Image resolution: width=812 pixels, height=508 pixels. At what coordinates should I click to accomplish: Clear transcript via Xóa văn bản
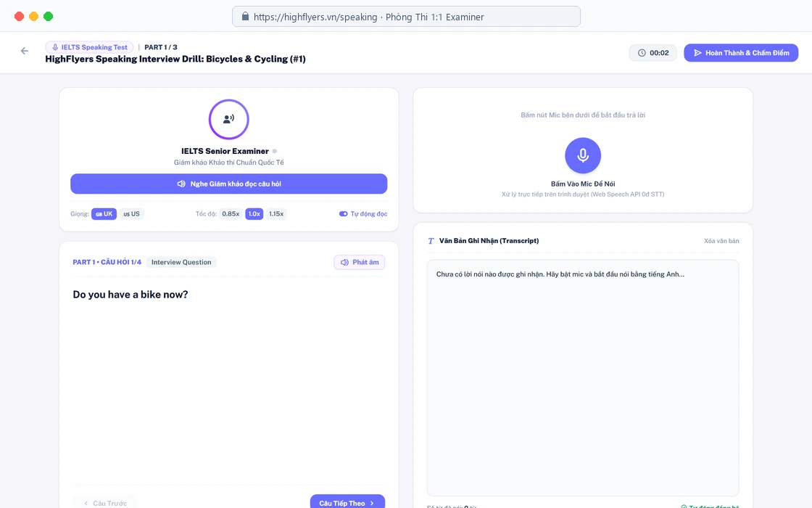(x=721, y=241)
